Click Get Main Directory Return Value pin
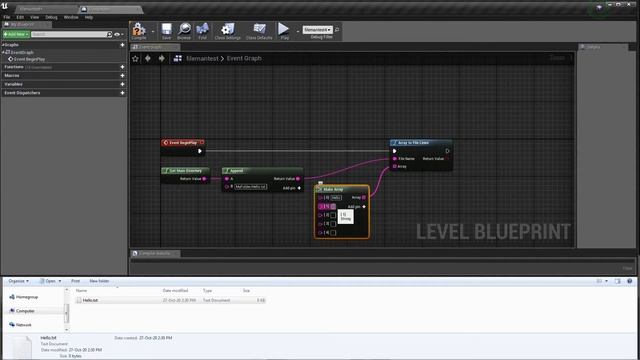This screenshot has width=640, height=360. point(204,179)
